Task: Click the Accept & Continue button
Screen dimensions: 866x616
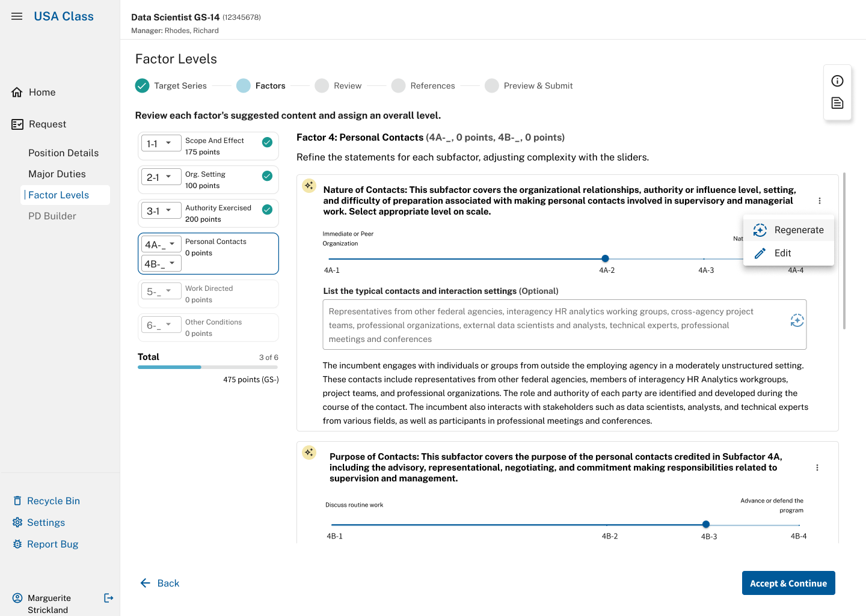Action: [x=788, y=583]
